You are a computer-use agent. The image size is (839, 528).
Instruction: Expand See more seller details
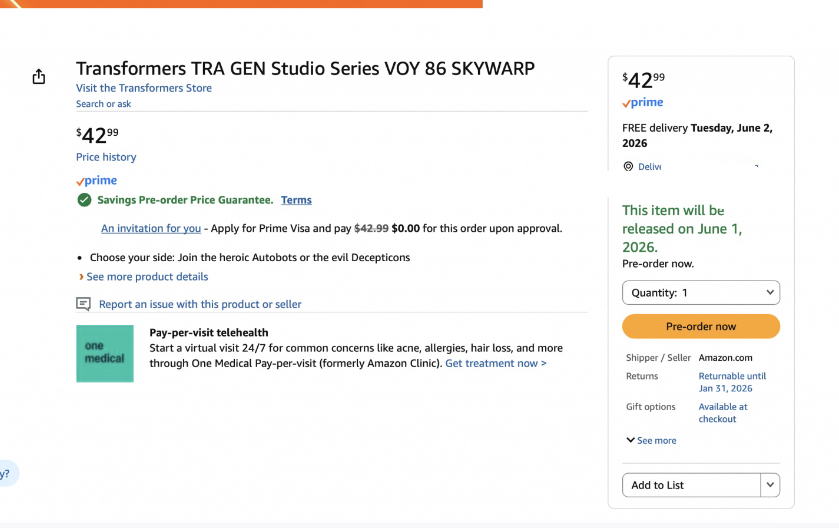[x=651, y=440]
